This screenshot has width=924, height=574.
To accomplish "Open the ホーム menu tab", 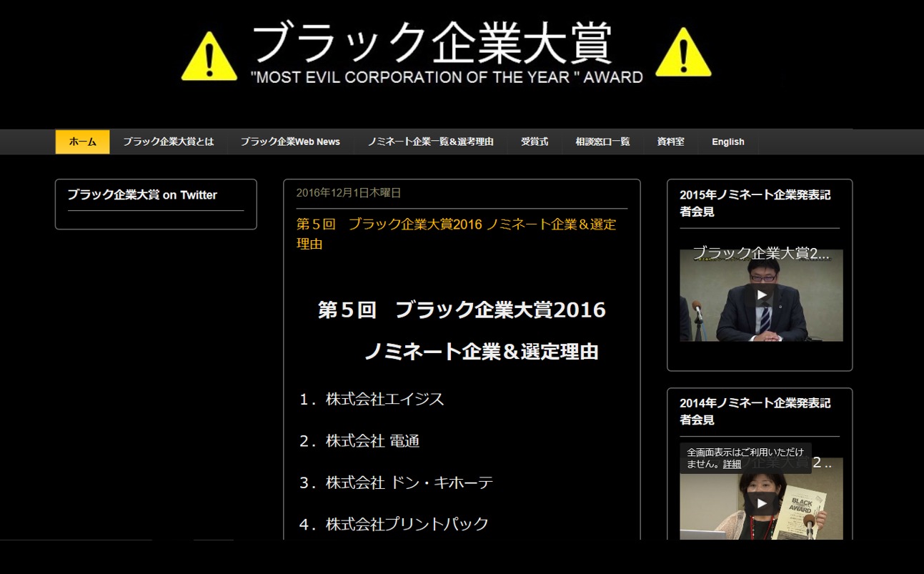I will pyautogui.click(x=82, y=142).
